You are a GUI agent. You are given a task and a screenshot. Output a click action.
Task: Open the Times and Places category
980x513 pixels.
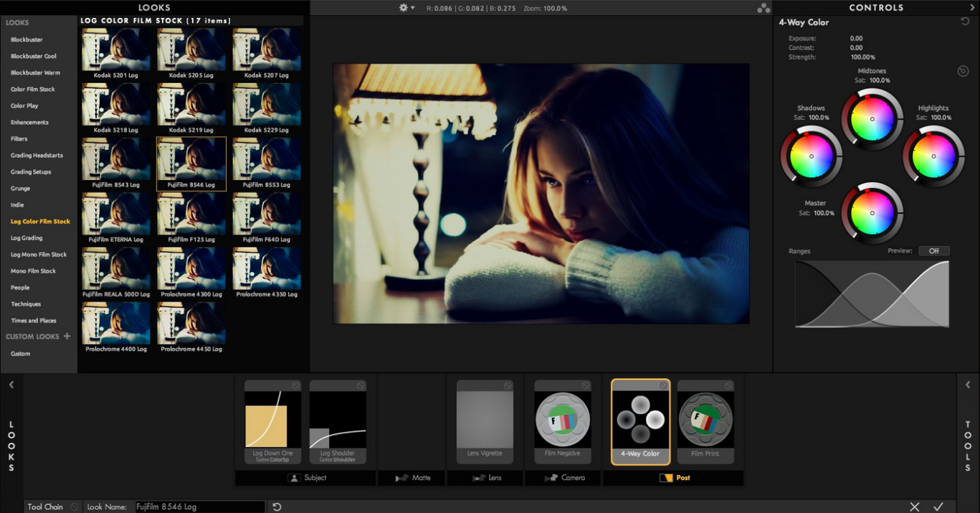click(33, 320)
